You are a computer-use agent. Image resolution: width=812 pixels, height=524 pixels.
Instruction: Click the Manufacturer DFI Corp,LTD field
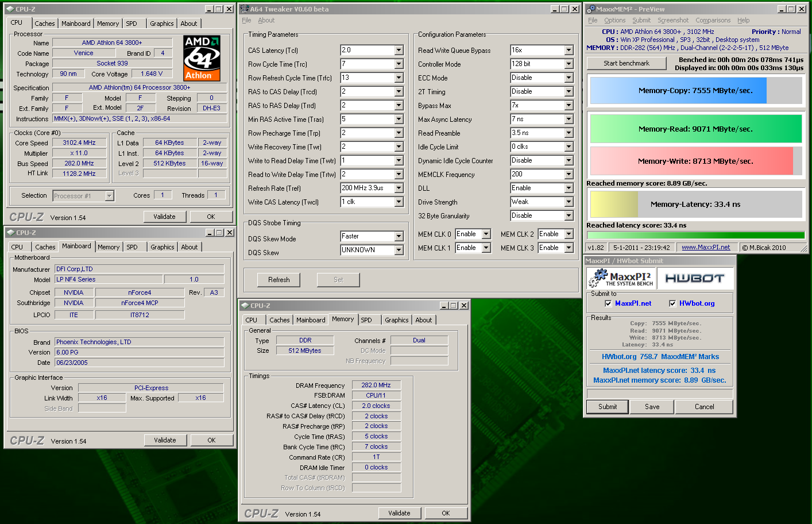[139, 269]
